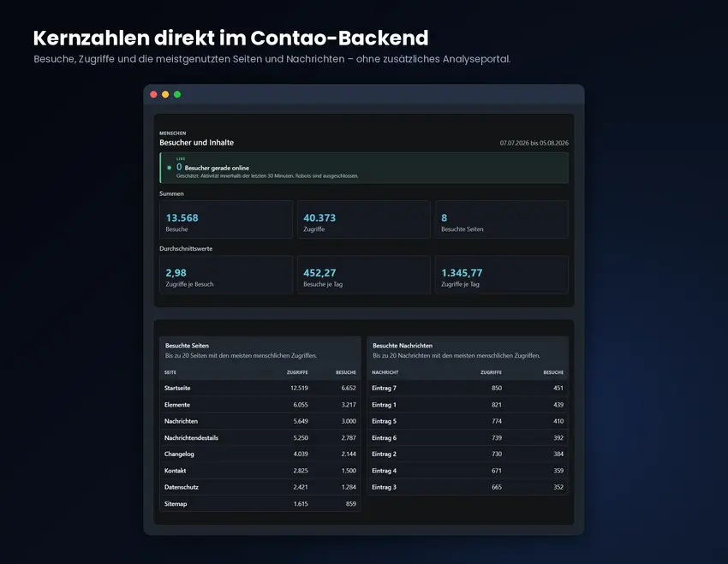Click the NACHRICHT column header
Screen dimensions: 728x564
coord(385,372)
